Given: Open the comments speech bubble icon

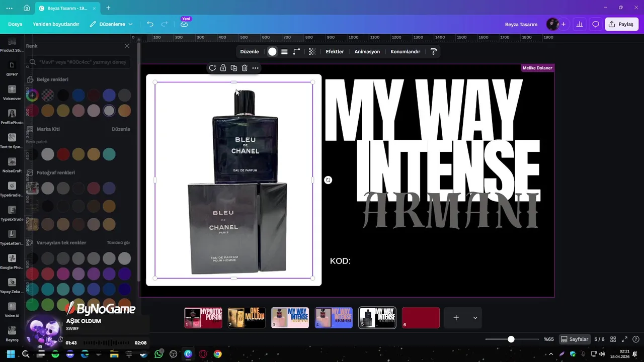Looking at the screenshot, I should pos(596,24).
